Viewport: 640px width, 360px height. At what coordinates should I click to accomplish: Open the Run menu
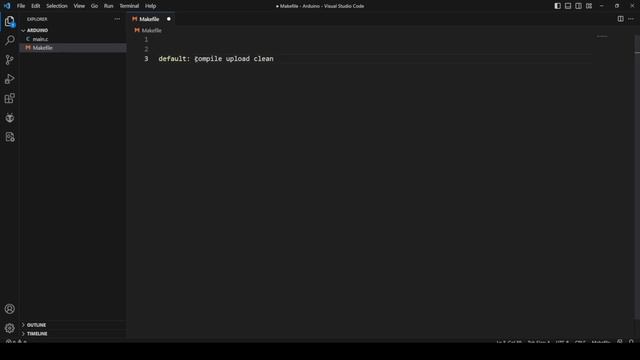pyautogui.click(x=108, y=6)
